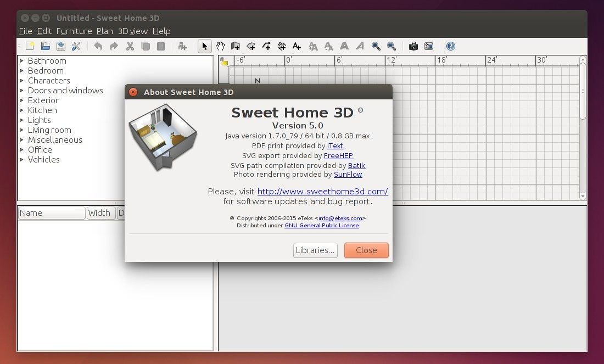Follow the iText link
Image resolution: width=604 pixels, height=364 pixels.
(x=335, y=146)
